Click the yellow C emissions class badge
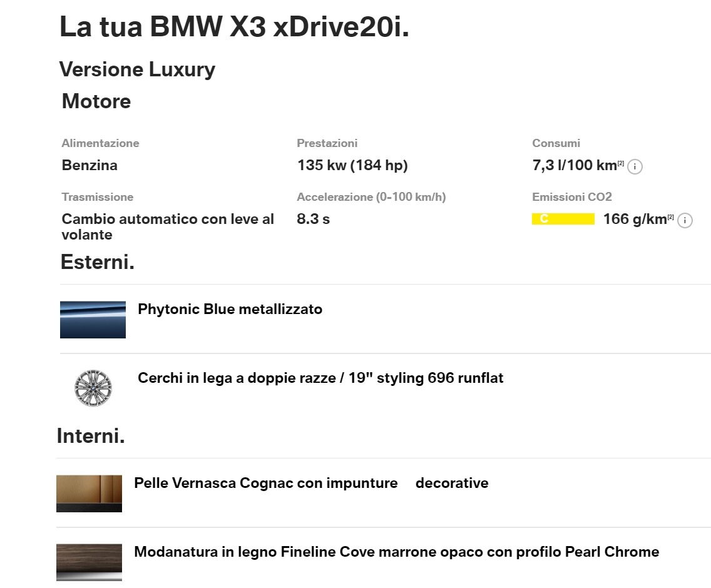711x588 pixels. pos(563,220)
